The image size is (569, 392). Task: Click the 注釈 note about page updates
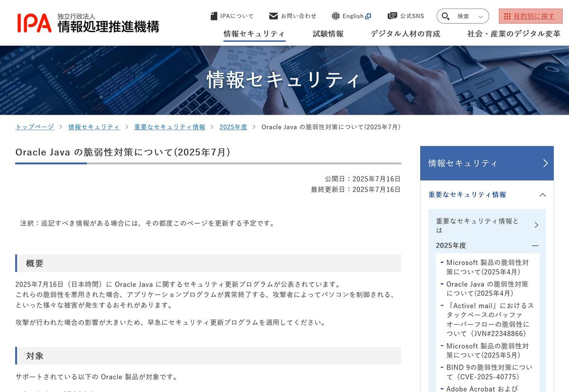coord(148,223)
